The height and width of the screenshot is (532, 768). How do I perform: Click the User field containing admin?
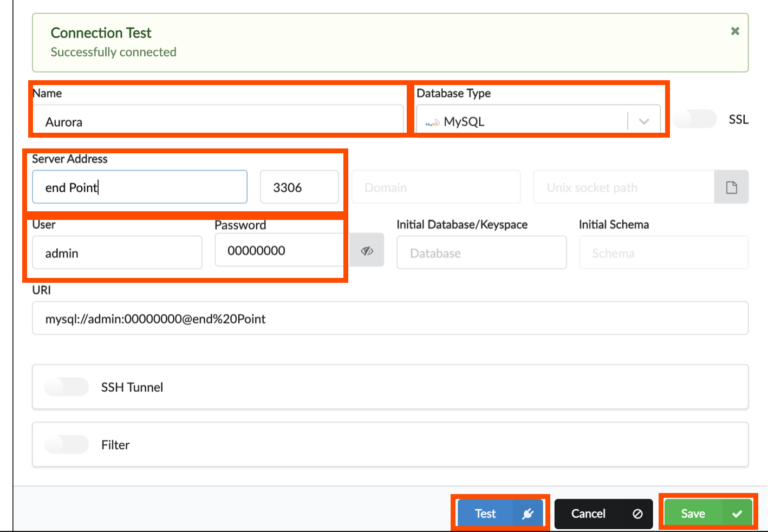coord(117,253)
